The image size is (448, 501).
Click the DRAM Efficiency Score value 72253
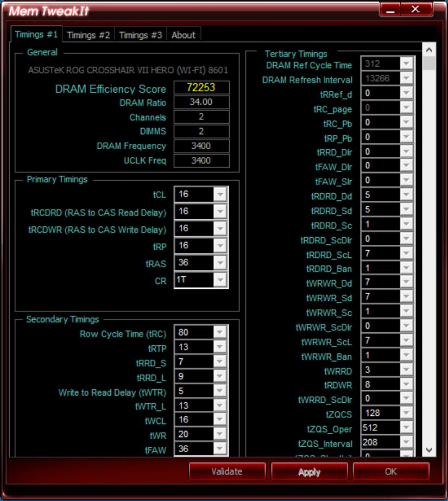201,87
